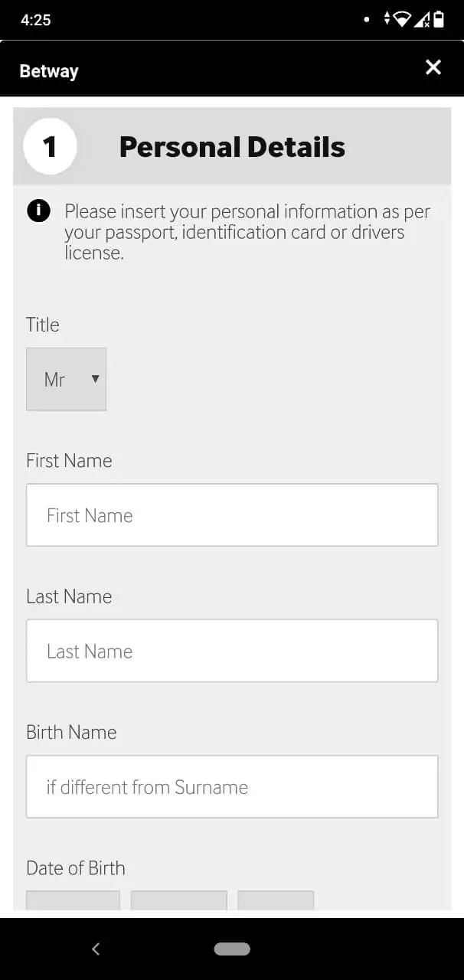The width and height of the screenshot is (464, 980).
Task: Focus the Birth Name input field
Action: tap(232, 786)
